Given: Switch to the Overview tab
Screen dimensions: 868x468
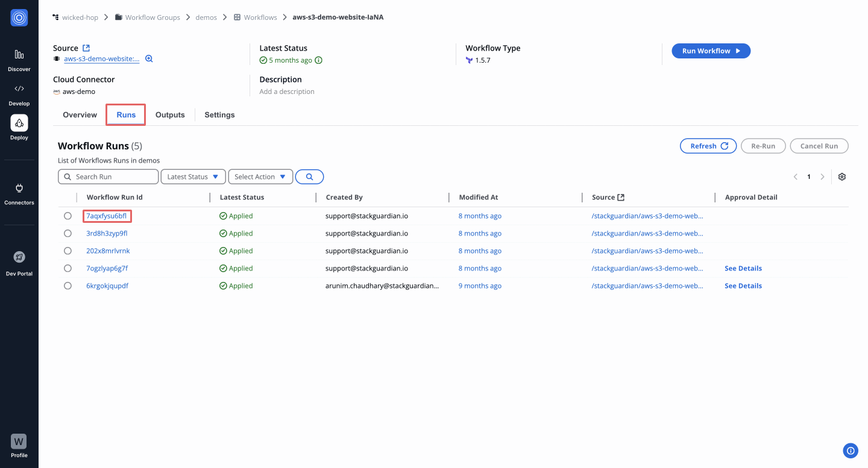Looking at the screenshot, I should click(x=80, y=114).
